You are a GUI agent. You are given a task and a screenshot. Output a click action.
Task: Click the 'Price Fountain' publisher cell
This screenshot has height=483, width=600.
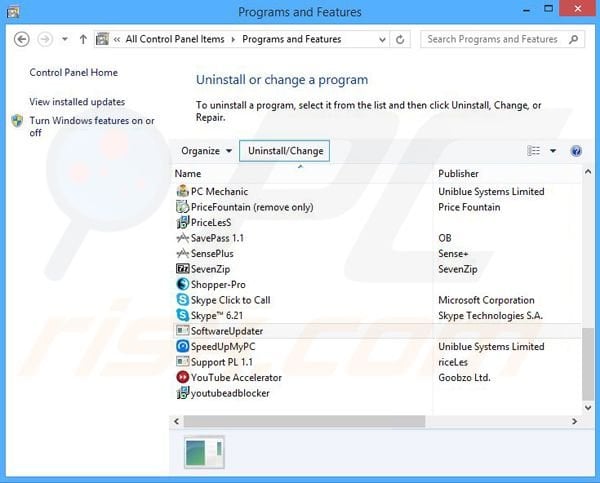pyautogui.click(x=469, y=207)
